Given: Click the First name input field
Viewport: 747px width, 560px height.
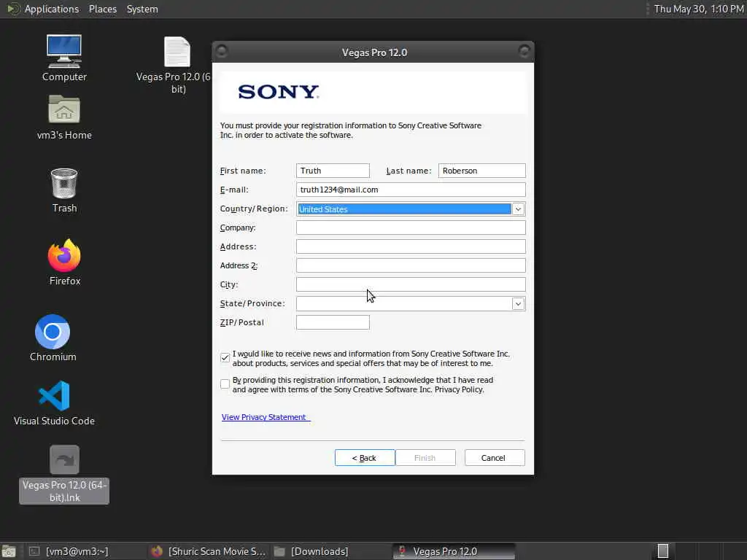Looking at the screenshot, I should point(333,171).
